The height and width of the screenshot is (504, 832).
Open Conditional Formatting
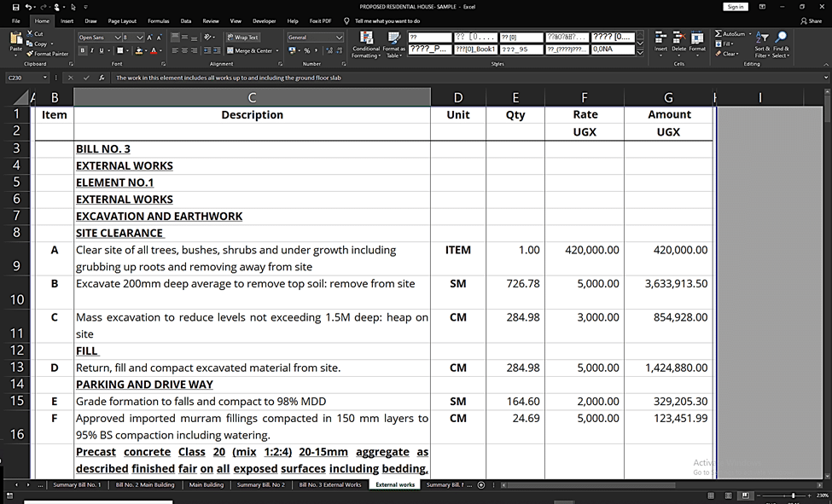pyautogui.click(x=365, y=44)
